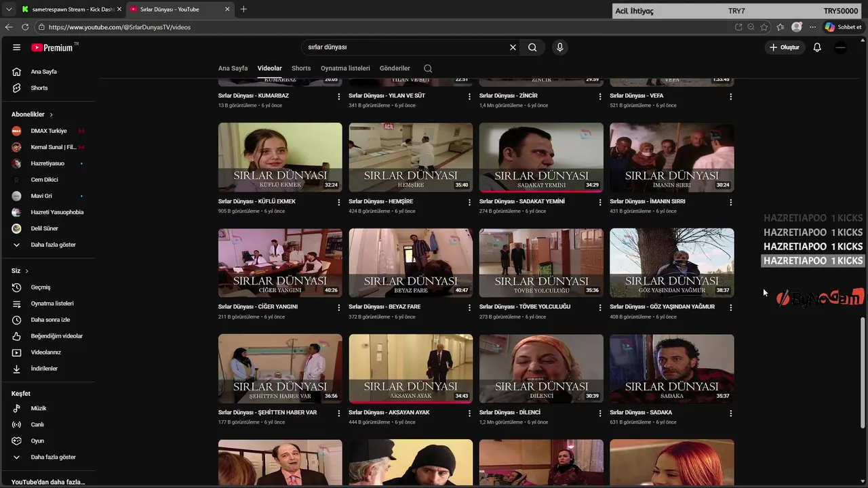
Task: Expand the Abonelikler section chevron
Action: point(51,115)
